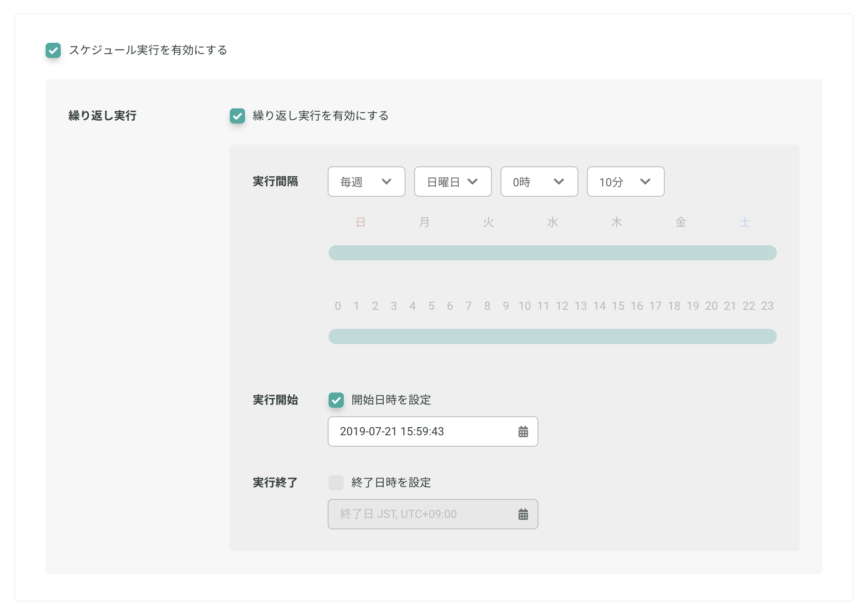The height and width of the screenshot is (613, 868).
Task: Click the hourly timeline bar
Action: [553, 336]
